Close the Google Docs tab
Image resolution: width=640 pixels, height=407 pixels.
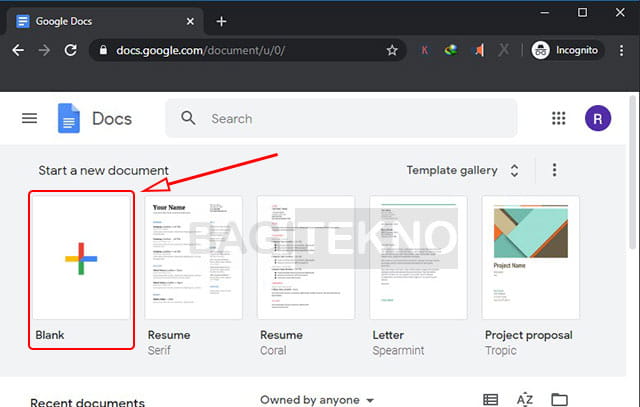pyautogui.click(x=190, y=21)
